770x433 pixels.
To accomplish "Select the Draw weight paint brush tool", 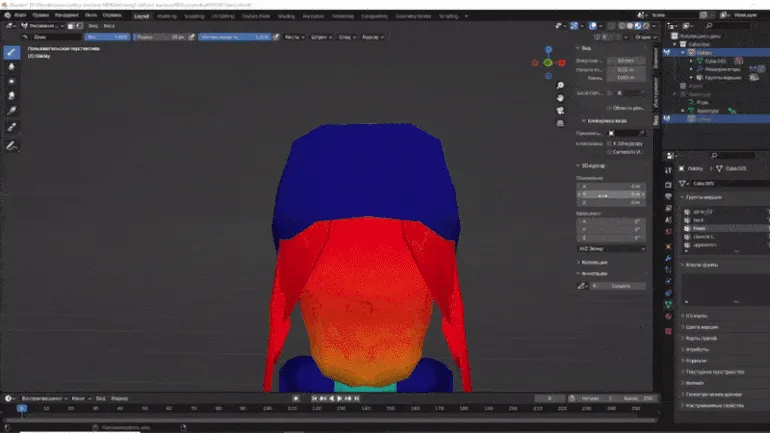I will [x=12, y=52].
